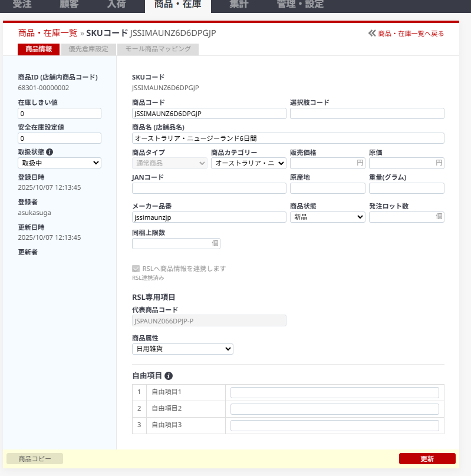
Task: Select the 商品情報 tab
Action: tap(38, 49)
